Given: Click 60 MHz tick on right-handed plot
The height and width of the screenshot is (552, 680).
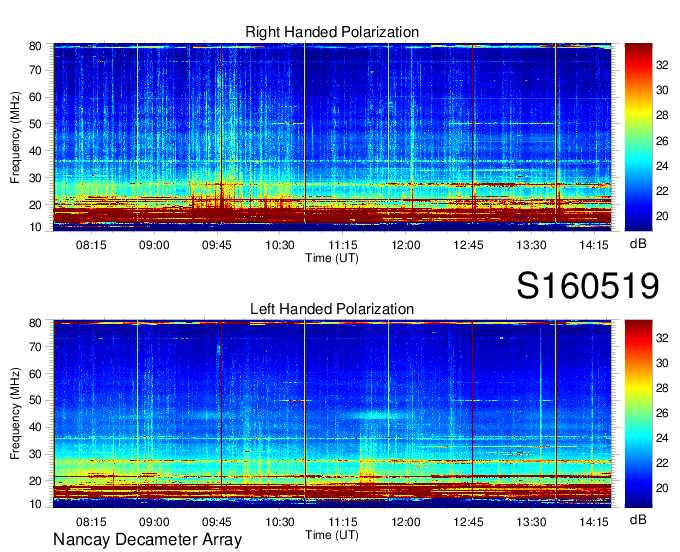Looking at the screenshot, I should point(35,97).
